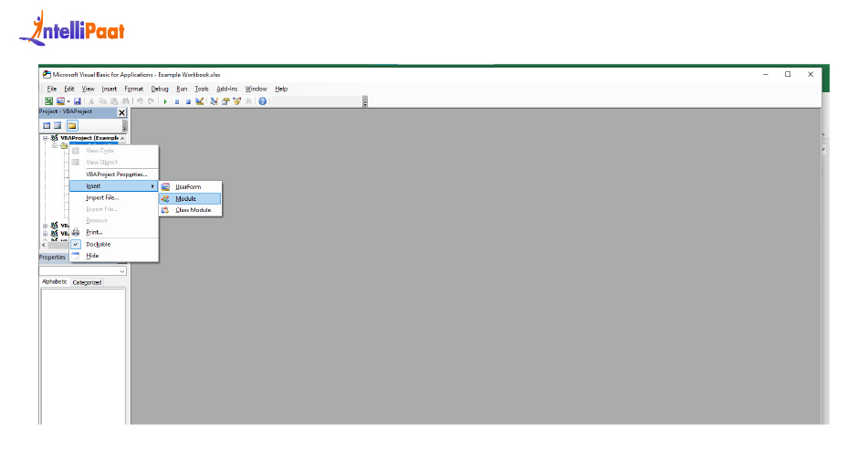Click the blue Help question mark icon
Image resolution: width=868 pixels, height=453 pixels.
tap(262, 101)
